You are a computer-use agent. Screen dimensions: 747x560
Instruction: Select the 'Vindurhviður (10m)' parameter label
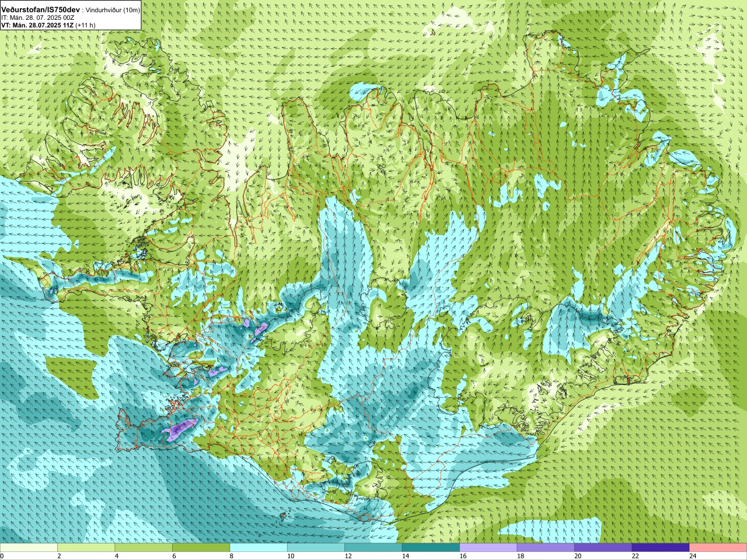click(x=113, y=10)
